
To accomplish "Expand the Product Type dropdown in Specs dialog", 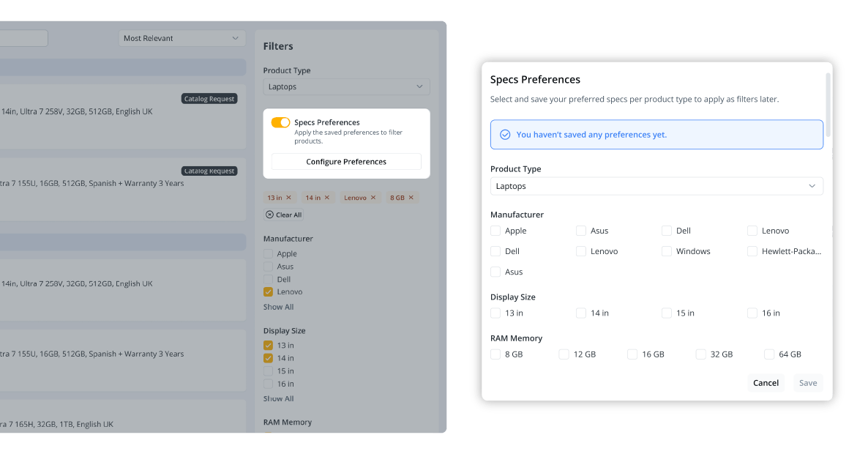I will pyautogui.click(x=656, y=186).
